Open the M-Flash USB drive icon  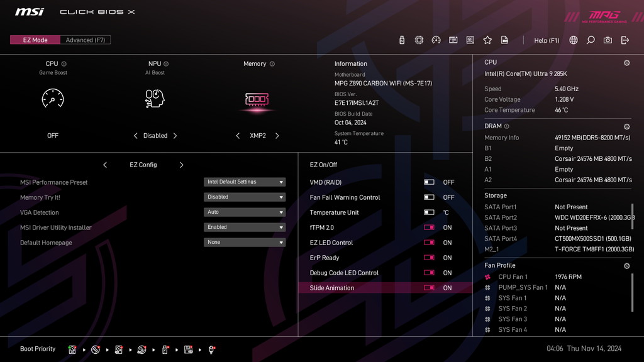(x=402, y=40)
